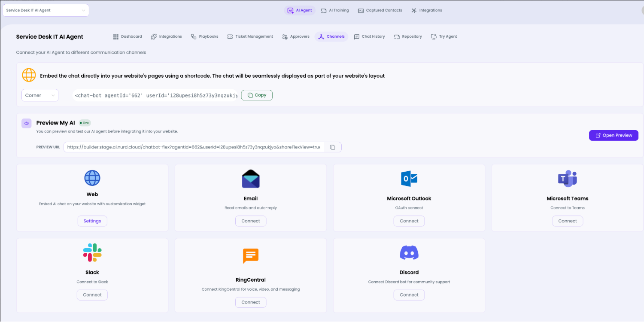Click the Captured Contacts icon
644x322 pixels.
pos(361,10)
